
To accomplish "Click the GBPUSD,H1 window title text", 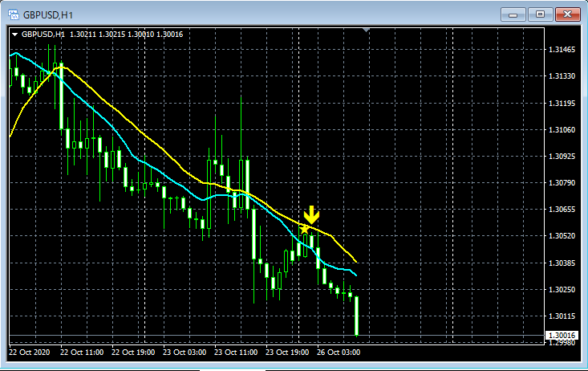I will (x=48, y=15).
